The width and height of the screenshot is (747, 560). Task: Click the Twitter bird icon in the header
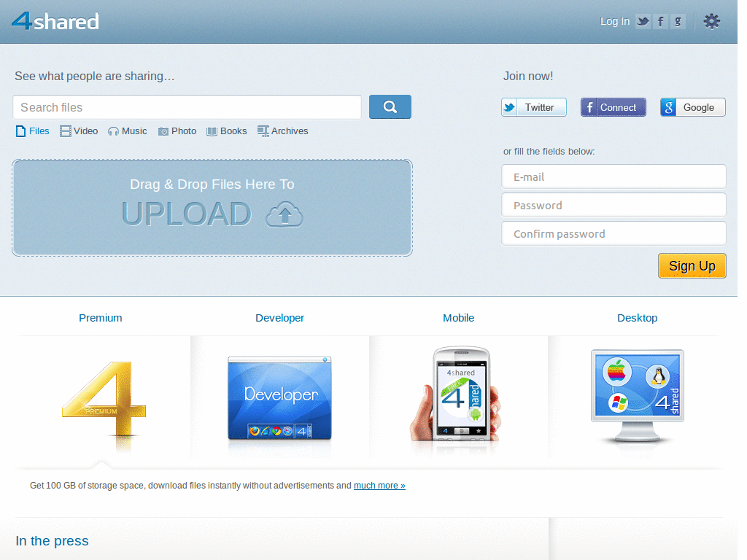(x=642, y=21)
